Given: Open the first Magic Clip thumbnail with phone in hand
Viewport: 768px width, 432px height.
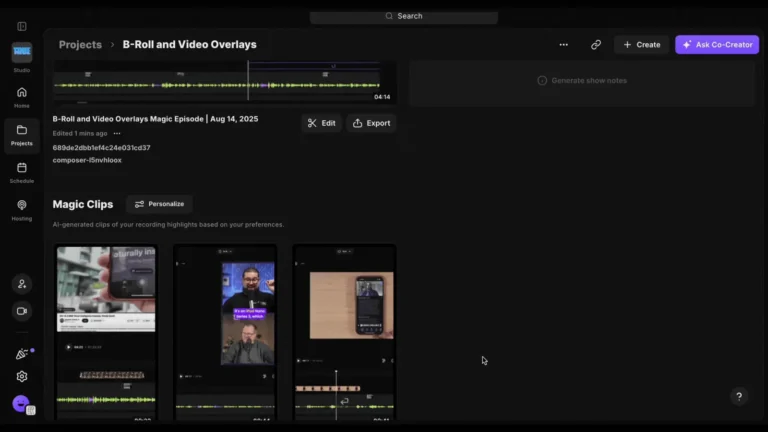Looking at the screenshot, I should pos(106,332).
